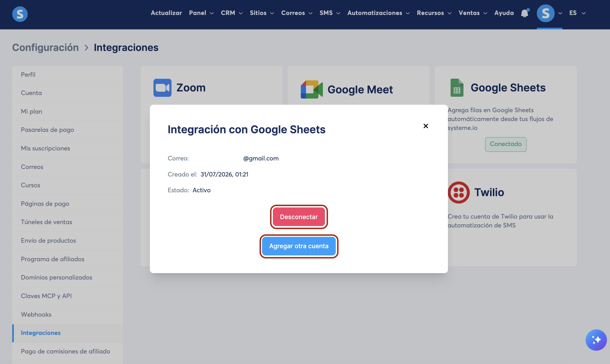Open the ES language selector
Screen dimensions: 610x364
(577, 13)
